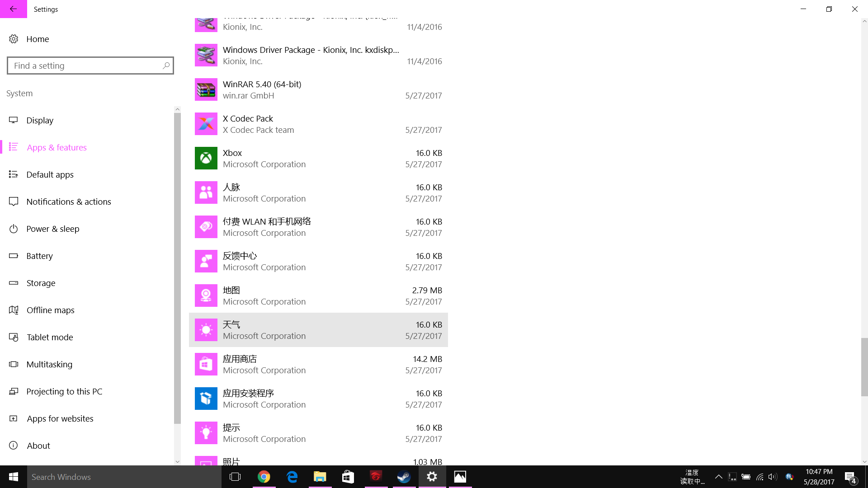
Task: Select the Xbox app icon
Action: 206,158
